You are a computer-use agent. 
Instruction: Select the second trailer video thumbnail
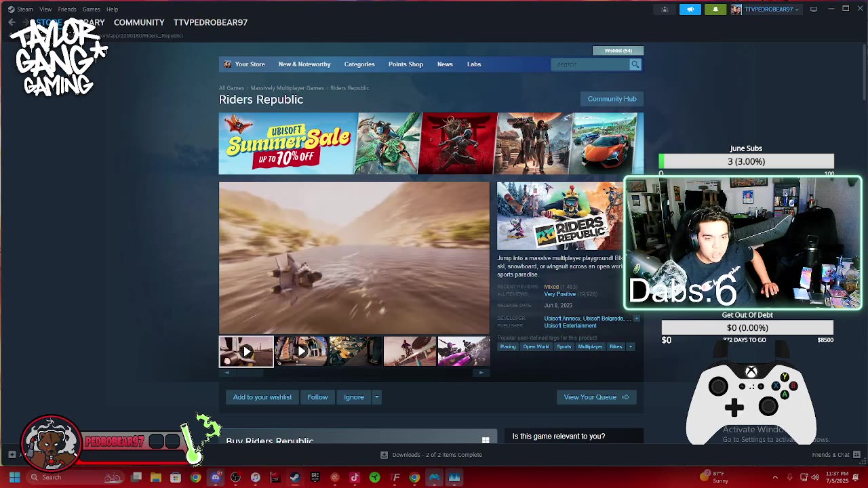(x=300, y=352)
